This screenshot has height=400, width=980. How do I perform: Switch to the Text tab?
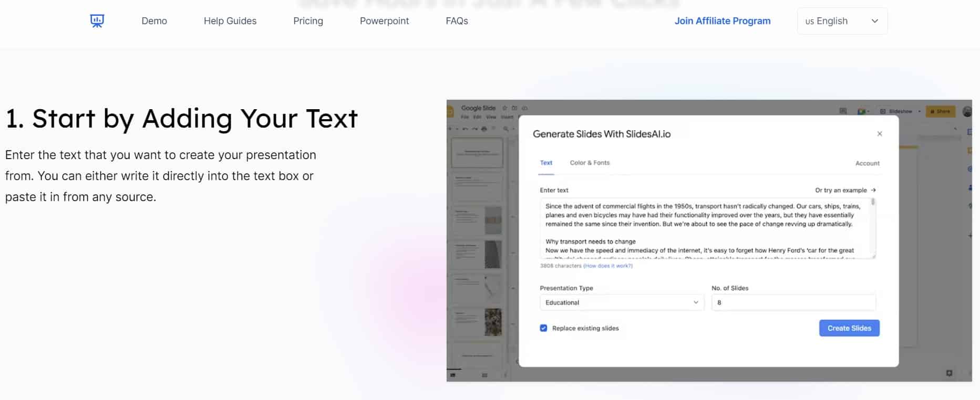(x=546, y=163)
